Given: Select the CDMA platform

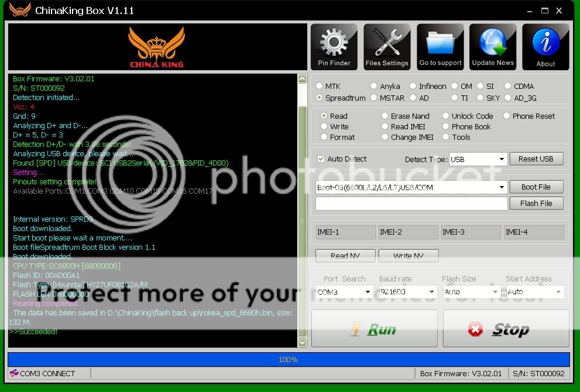Looking at the screenshot, I should pyautogui.click(x=507, y=86).
